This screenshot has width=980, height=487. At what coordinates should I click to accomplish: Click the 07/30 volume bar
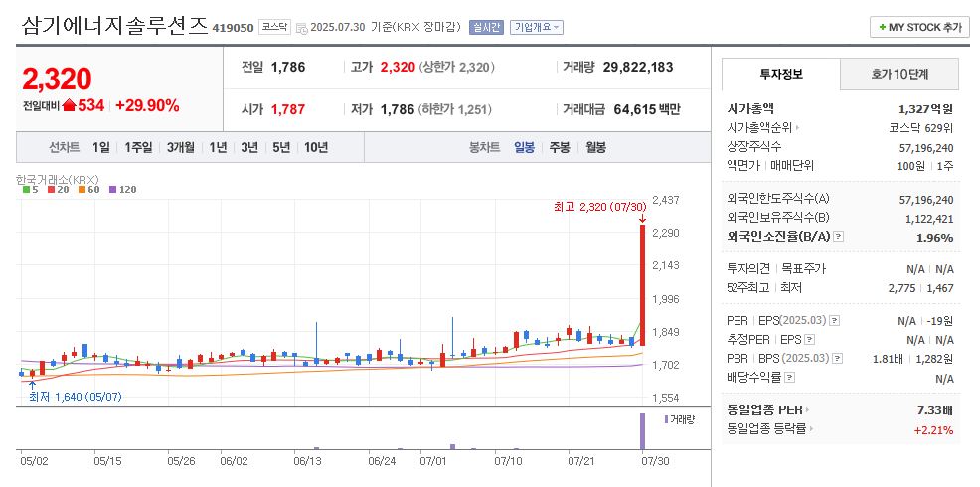642,430
